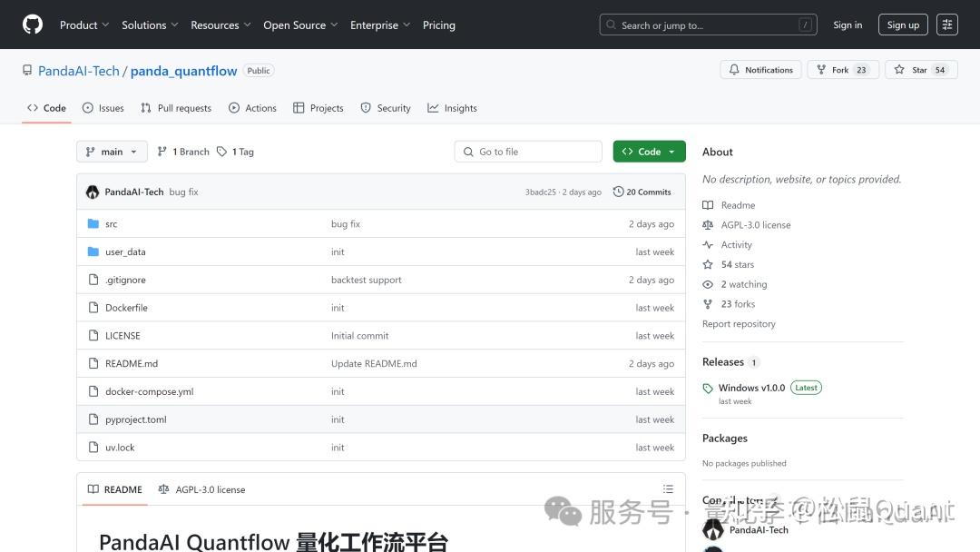Switch to the Actions tab
980x552 pixels.
pos(252,108)
